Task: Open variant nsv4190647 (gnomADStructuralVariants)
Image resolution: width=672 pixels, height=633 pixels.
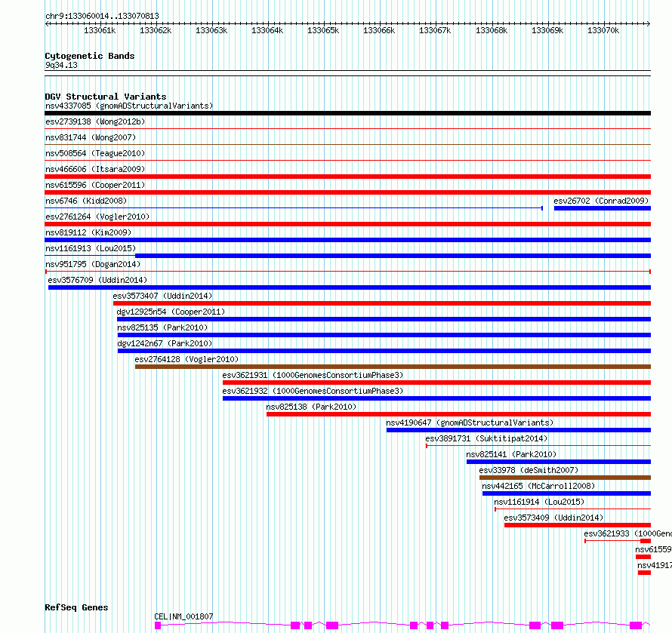Action: 470,423
